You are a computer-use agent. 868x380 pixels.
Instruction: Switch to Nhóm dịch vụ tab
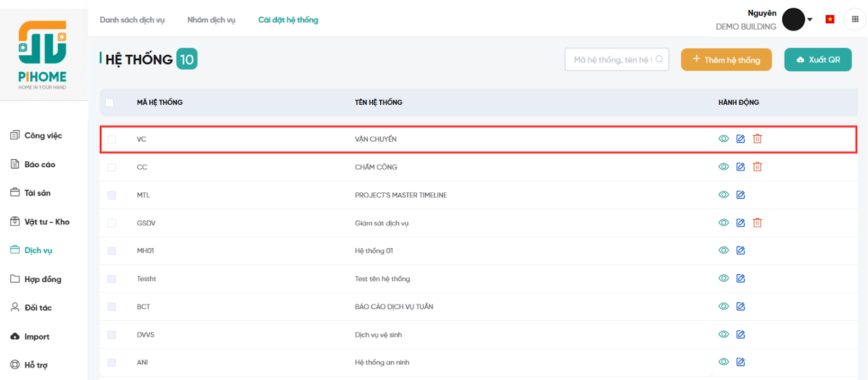click(x=211, y=20)
